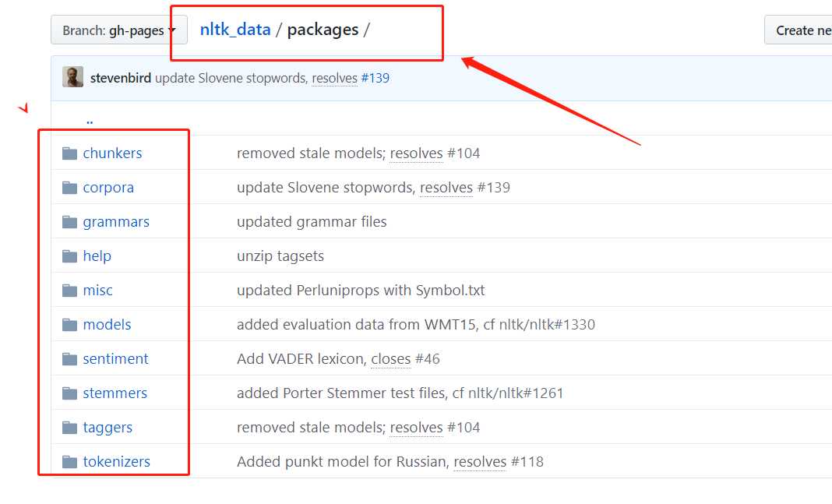Open the models folder
Image resolution: width=832 pixels, height=504 pixels.
coord(107,325)
